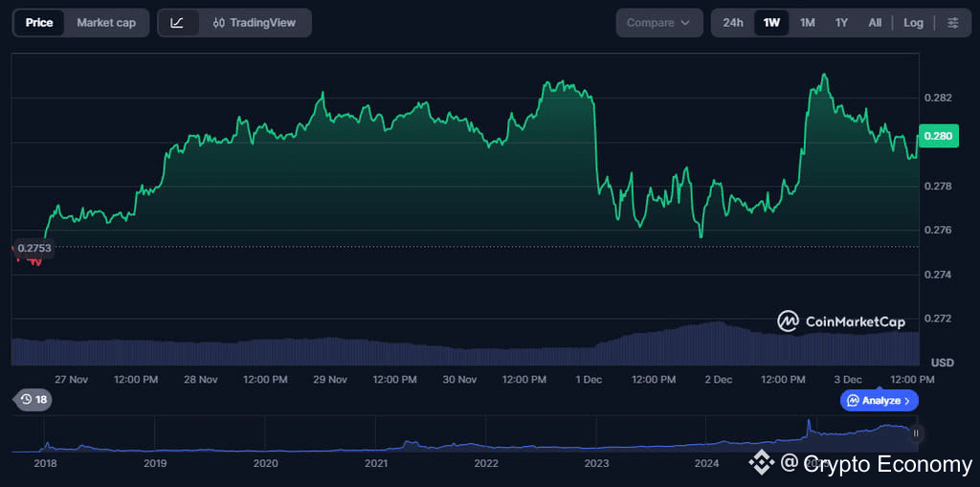Viewport: 980px width, 487px height.
Task: Select the 1M time range
Action: pyautogui.click(x=807, y=23)
